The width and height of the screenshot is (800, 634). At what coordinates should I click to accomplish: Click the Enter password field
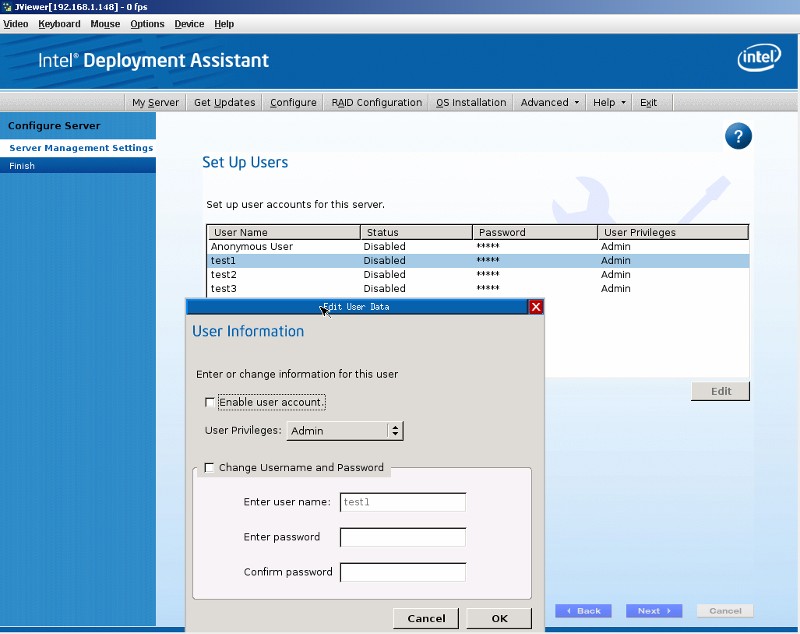[403, 537]
